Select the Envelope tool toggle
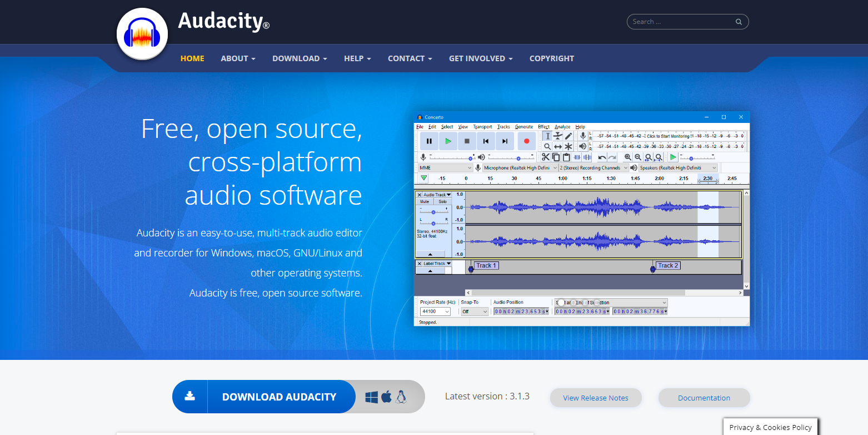 pos(557,136)
